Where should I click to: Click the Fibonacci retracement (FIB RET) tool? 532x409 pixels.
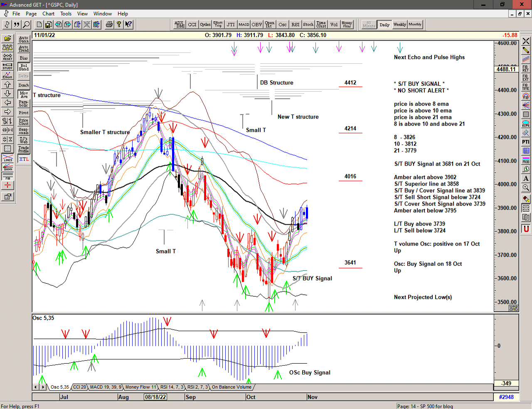(526, 69)
